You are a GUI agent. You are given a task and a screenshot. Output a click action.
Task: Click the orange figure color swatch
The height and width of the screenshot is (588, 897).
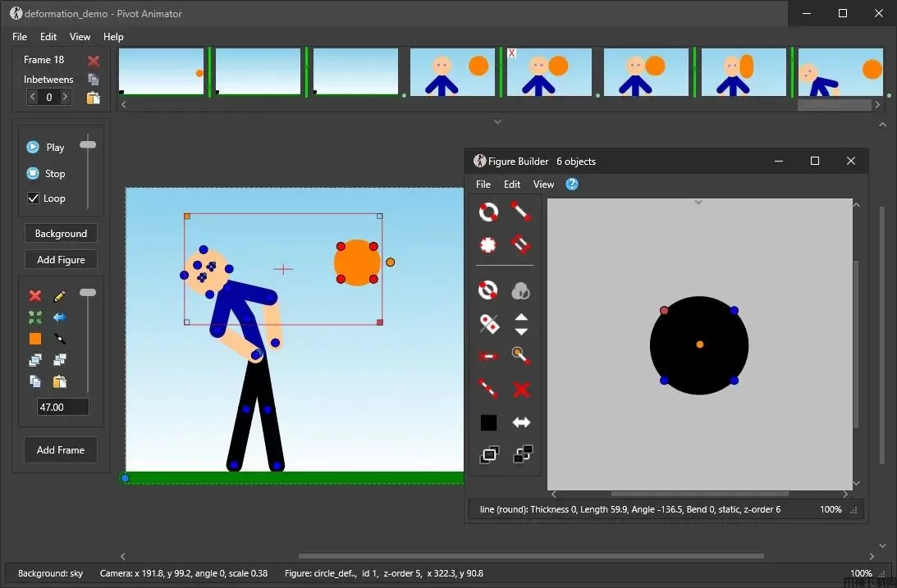pyautogui.click(x=35, y=339)
